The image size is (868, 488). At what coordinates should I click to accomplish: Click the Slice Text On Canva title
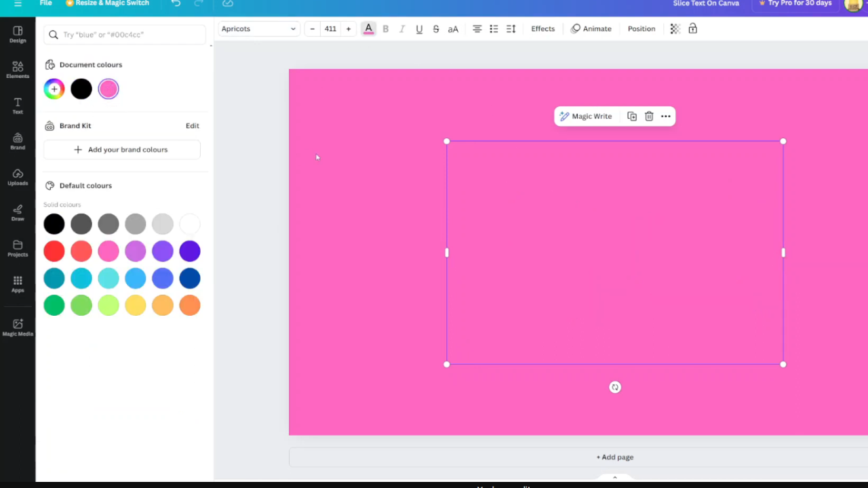706,3
